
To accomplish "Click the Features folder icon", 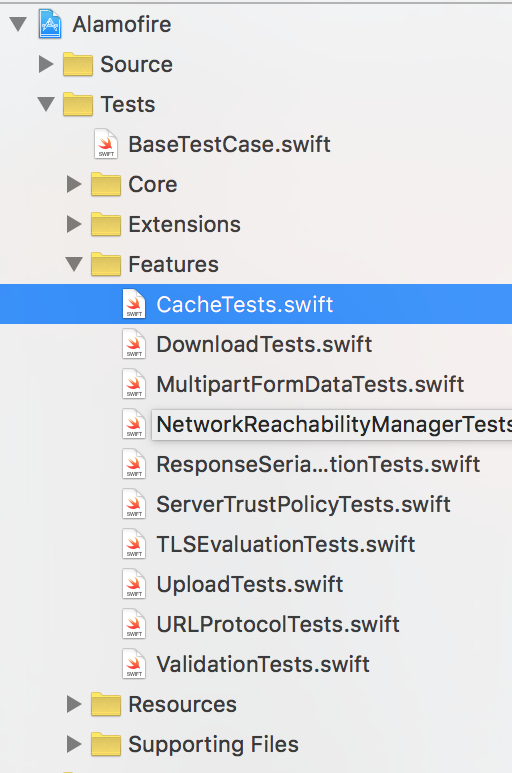I will tap(106, 264).
